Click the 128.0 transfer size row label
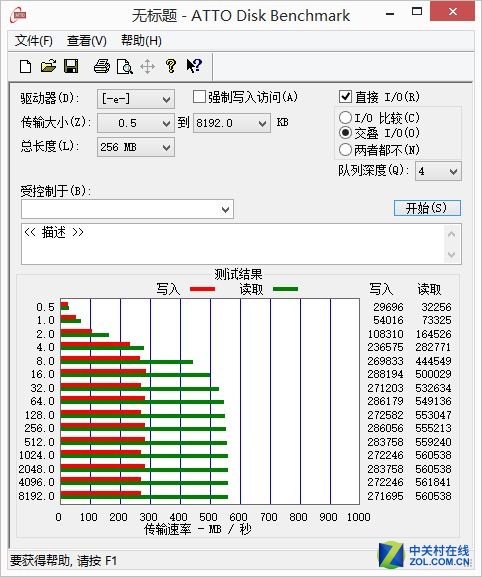This screenshot has height=577, width=482. (x=39, y=415)
